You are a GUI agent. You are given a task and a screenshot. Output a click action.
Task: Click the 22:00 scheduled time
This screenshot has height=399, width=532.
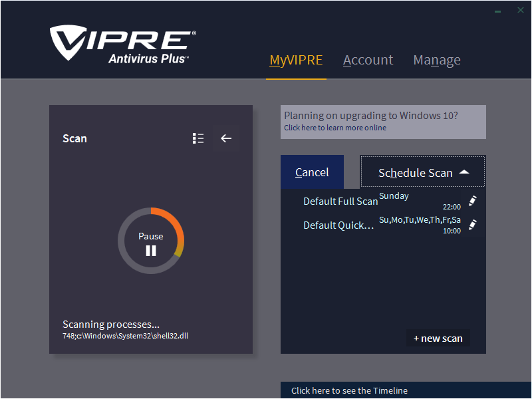coord(452,207)
